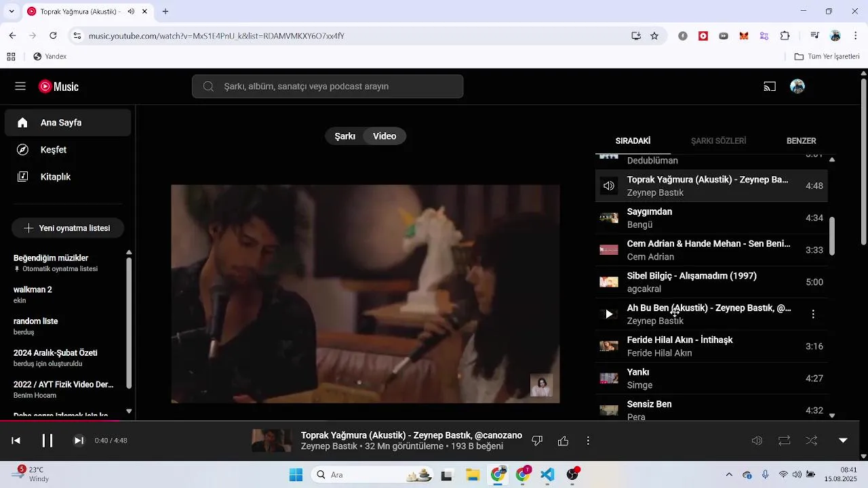Click the YouTube Music logo

[x=58, y=86]
